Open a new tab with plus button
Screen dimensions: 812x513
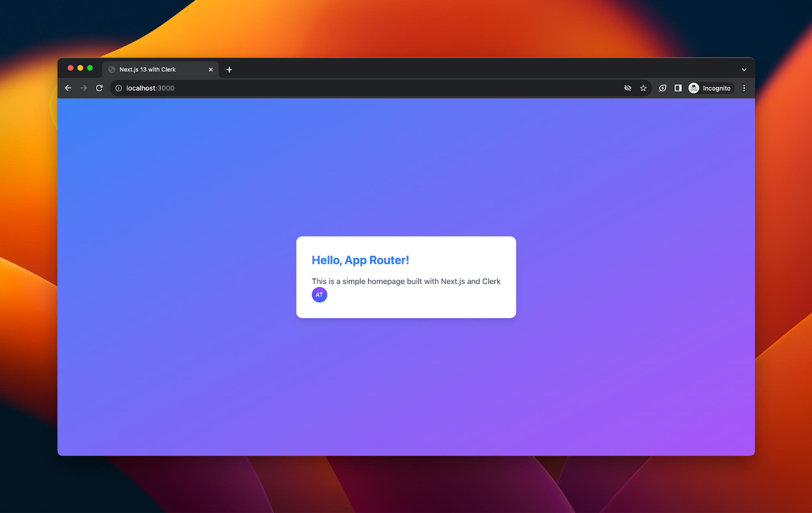click(229, 70)
